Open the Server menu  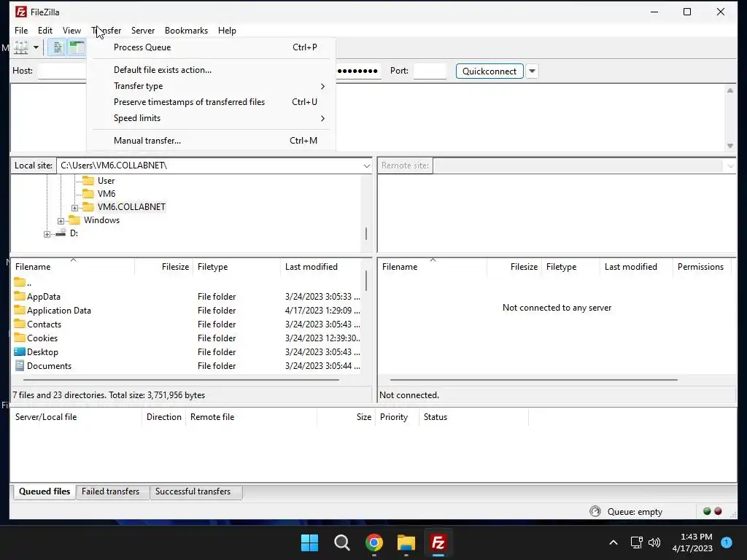coord(143,31)
